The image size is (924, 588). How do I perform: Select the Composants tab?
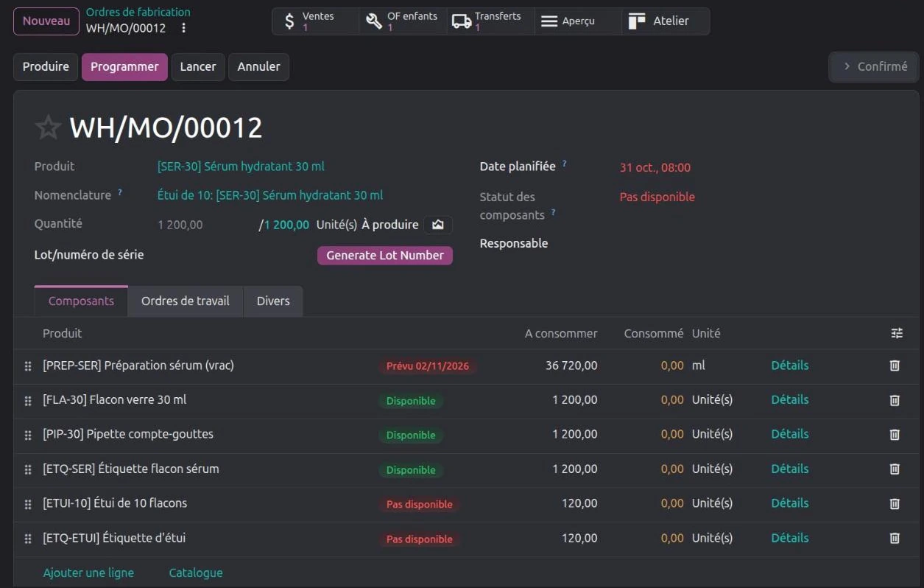(x=81, y=301)
